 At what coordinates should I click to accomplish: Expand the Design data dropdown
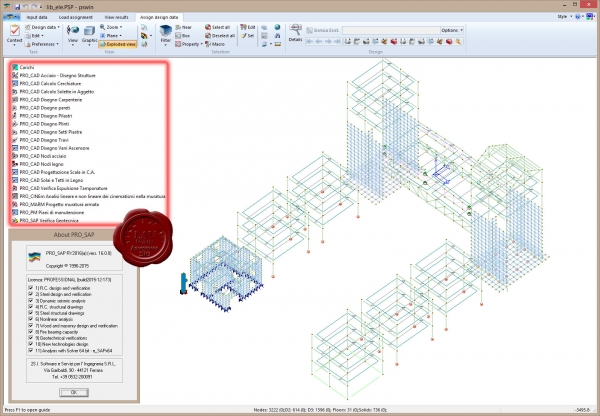(42, 27)
